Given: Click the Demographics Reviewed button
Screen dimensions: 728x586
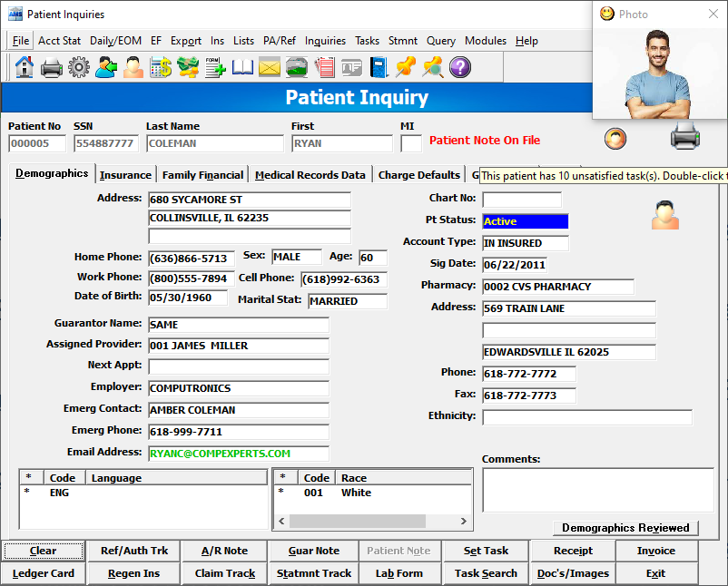Looking at the screenshot, I should tap(625, 528).
